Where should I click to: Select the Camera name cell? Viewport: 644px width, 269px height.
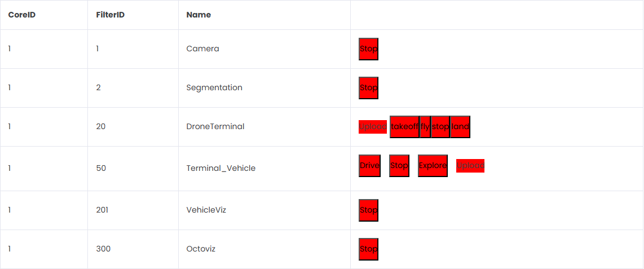click(202, 49)
